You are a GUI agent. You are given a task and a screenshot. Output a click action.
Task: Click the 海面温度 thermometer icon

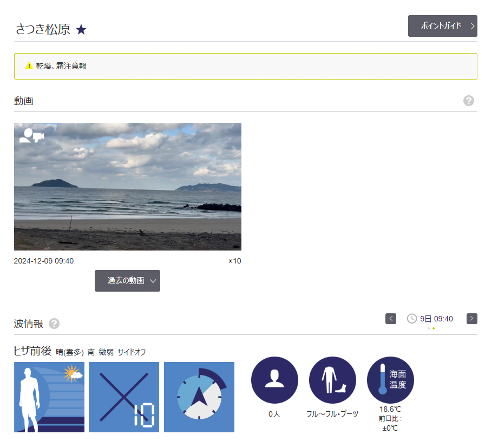390,380
